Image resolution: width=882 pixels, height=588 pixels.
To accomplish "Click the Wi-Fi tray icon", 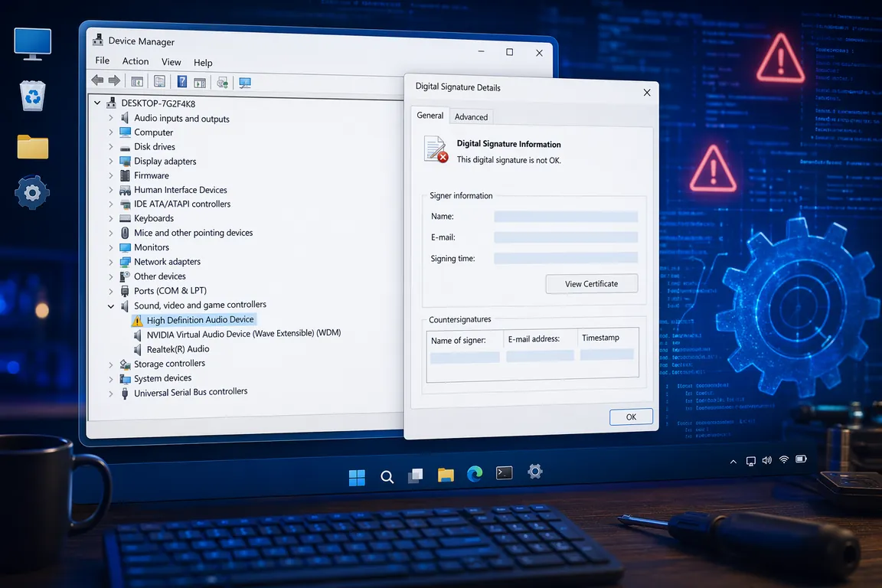I will click(783, 459).
